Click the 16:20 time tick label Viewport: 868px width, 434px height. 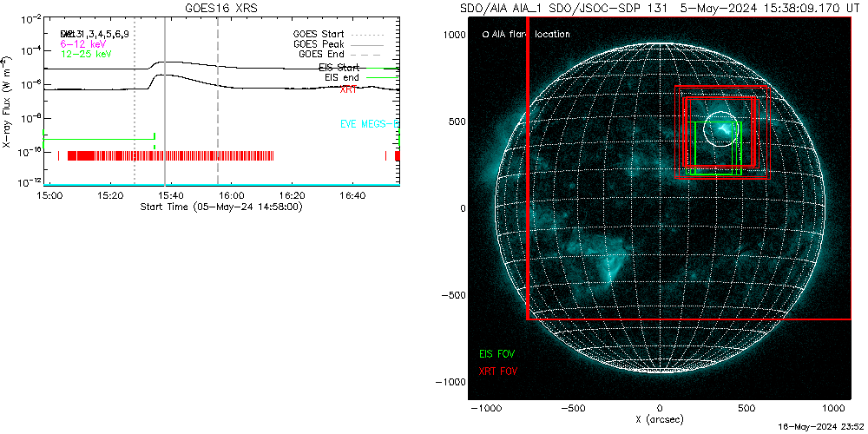293,195
